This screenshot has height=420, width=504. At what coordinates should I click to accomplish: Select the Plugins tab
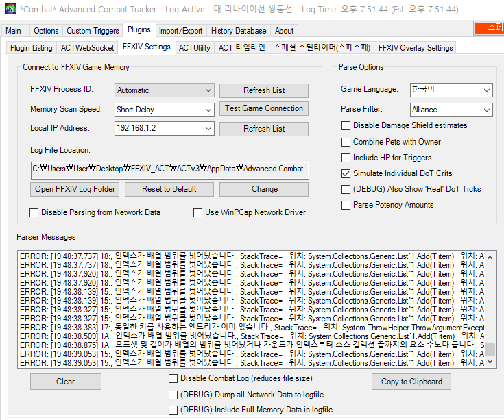[x=139, y=30]
